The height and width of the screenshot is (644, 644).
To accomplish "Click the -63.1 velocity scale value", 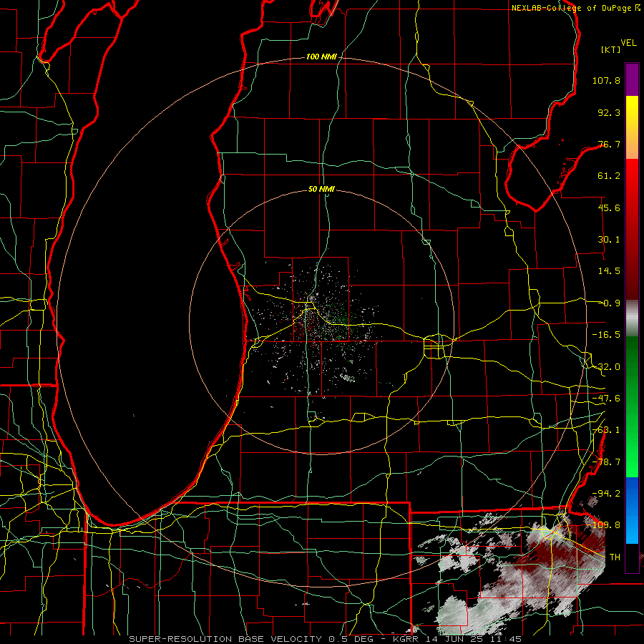I will coord(606,430).
